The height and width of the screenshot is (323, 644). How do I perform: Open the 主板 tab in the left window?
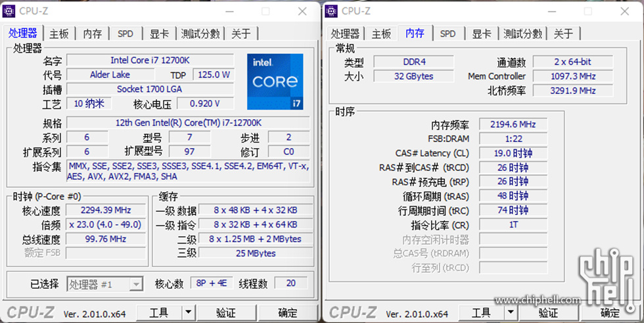(59, 34)
